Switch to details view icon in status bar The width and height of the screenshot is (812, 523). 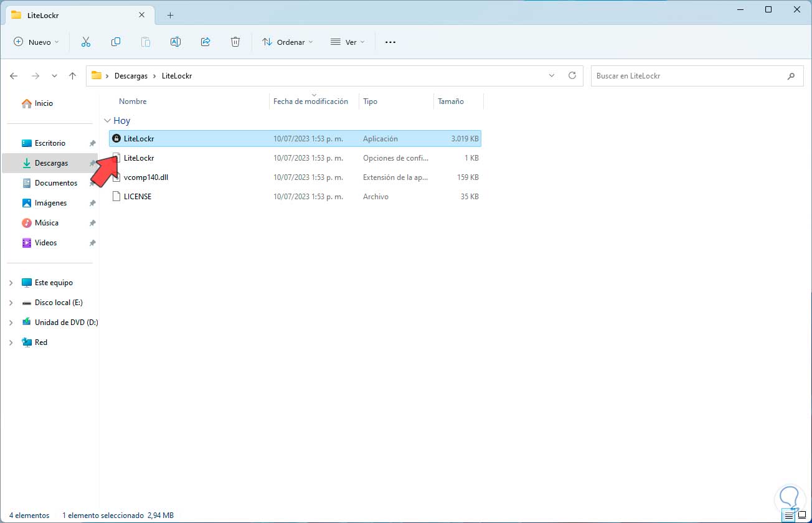tap(789, 516)
